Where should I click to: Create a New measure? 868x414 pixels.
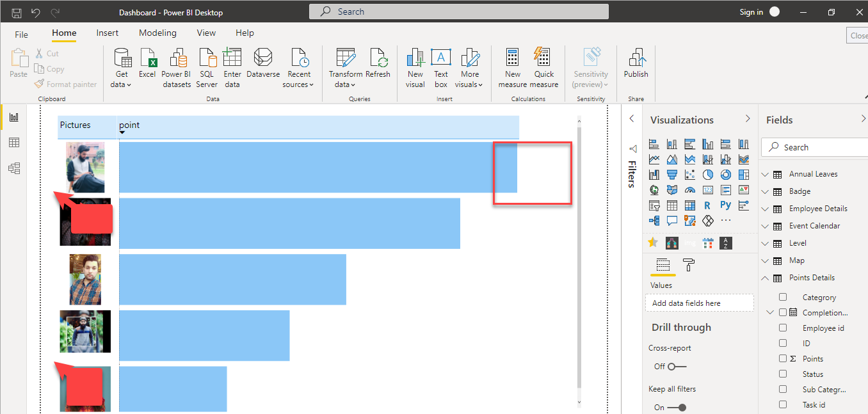pos(512,67)
